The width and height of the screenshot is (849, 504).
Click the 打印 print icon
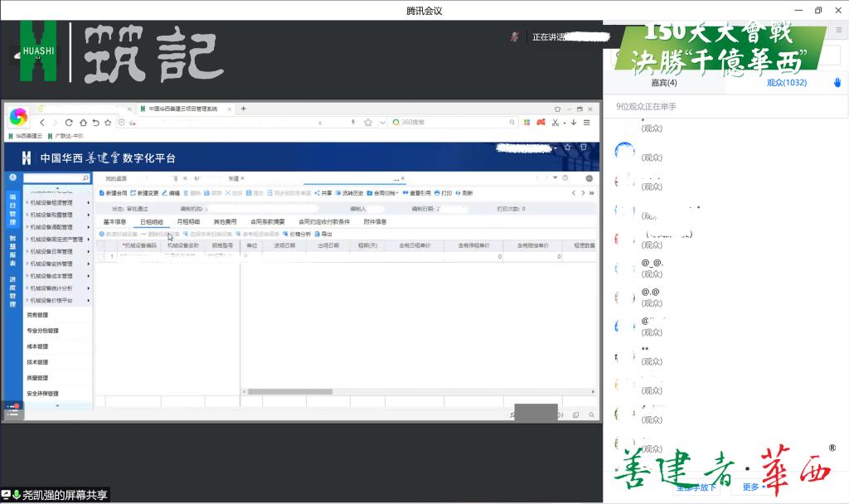coord(437,193)
